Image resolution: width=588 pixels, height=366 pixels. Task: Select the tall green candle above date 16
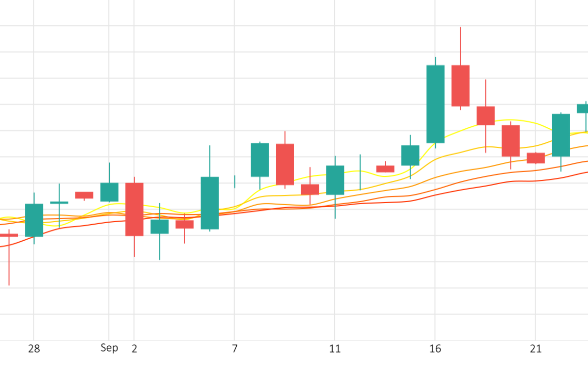(x=435, y=104)
